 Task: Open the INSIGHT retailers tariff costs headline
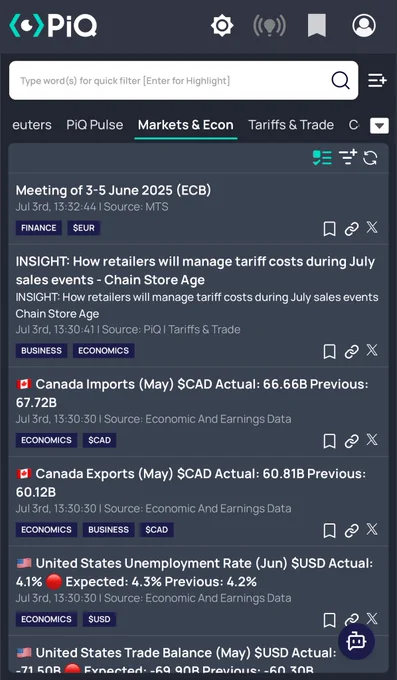pyautogui.click(x=195, y=271)
